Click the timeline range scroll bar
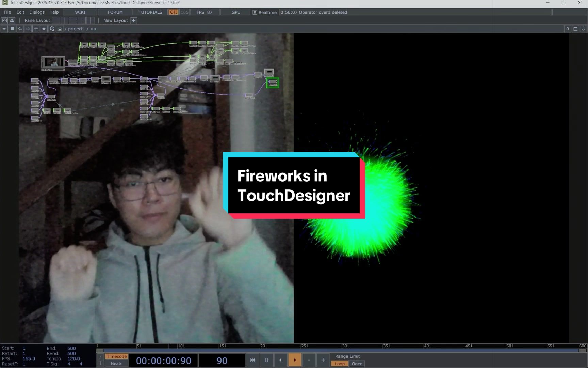 (x=342, y=350)
